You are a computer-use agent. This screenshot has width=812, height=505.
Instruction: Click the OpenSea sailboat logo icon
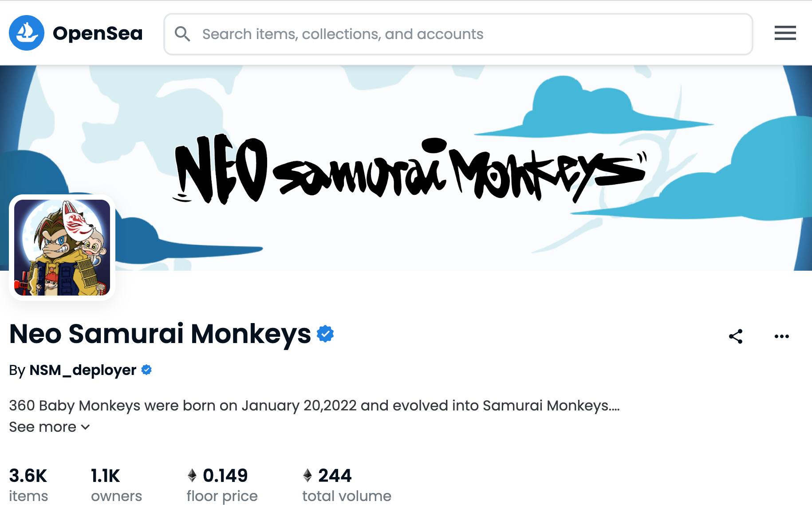tap(27, 33)
